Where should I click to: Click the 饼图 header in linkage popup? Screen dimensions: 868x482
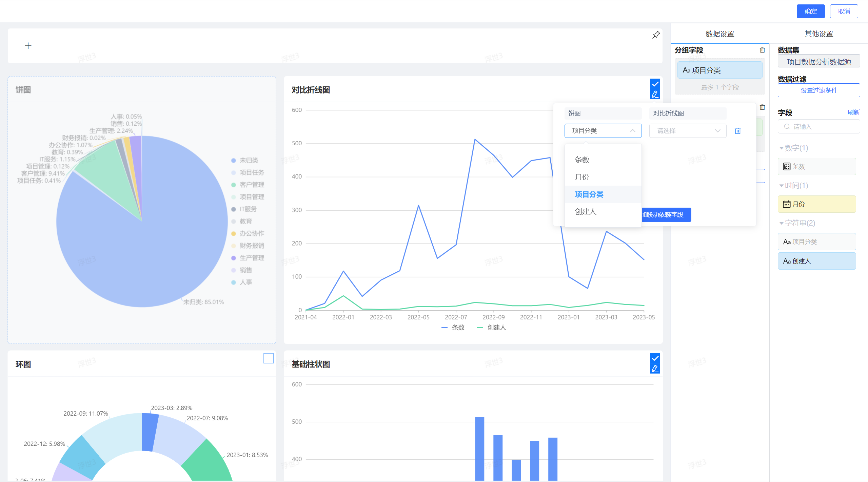603,113
